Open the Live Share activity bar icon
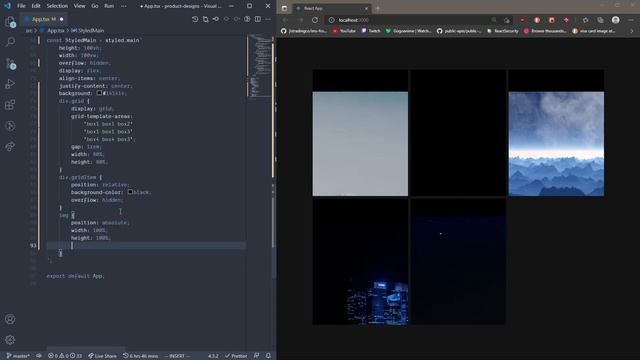 click(x=10, y=147)
